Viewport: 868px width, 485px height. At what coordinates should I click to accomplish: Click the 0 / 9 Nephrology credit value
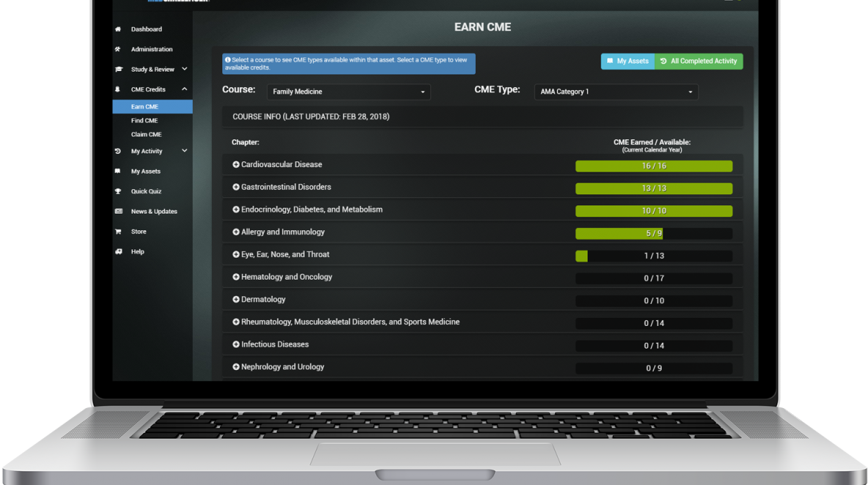[654, 369]
